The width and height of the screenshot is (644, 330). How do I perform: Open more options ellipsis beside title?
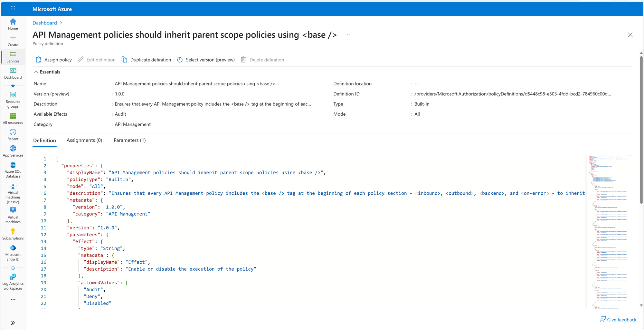coord(349,35)
